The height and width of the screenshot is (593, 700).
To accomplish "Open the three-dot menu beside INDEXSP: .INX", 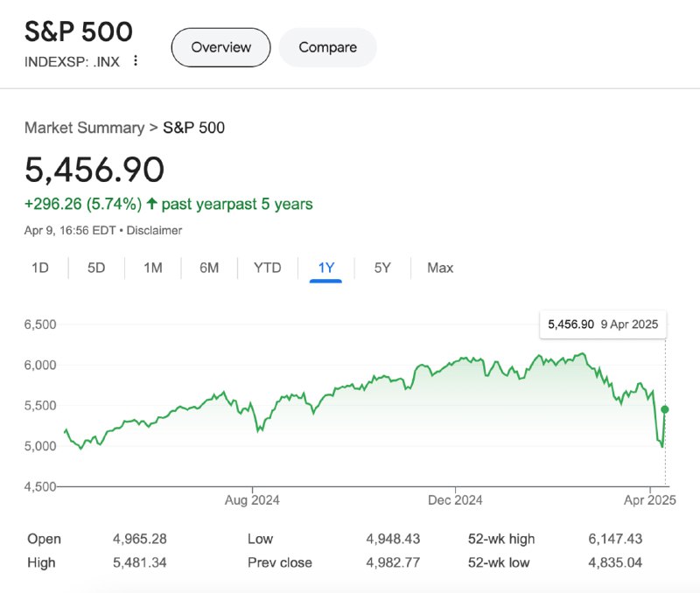I will (136, 60).
